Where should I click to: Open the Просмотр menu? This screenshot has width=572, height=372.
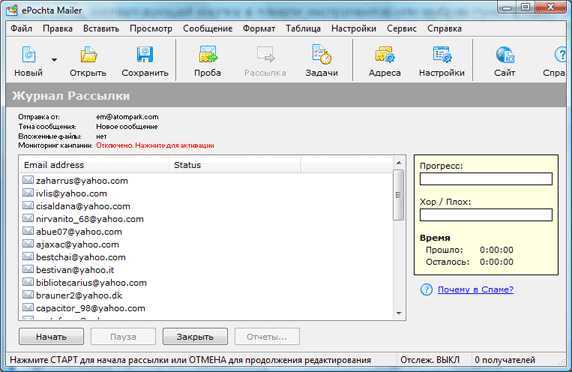(151, 28)
